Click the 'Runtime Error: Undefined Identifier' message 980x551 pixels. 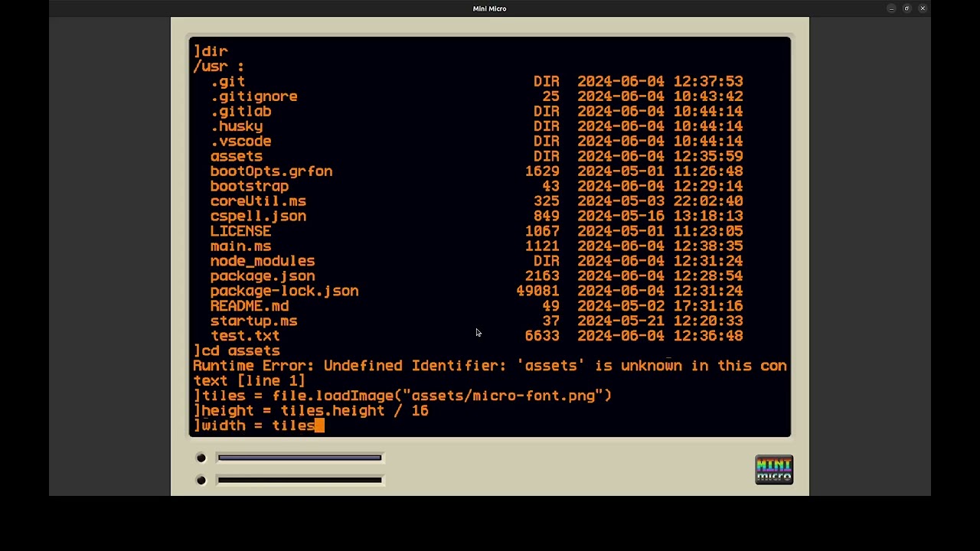[x=490, y=366]
